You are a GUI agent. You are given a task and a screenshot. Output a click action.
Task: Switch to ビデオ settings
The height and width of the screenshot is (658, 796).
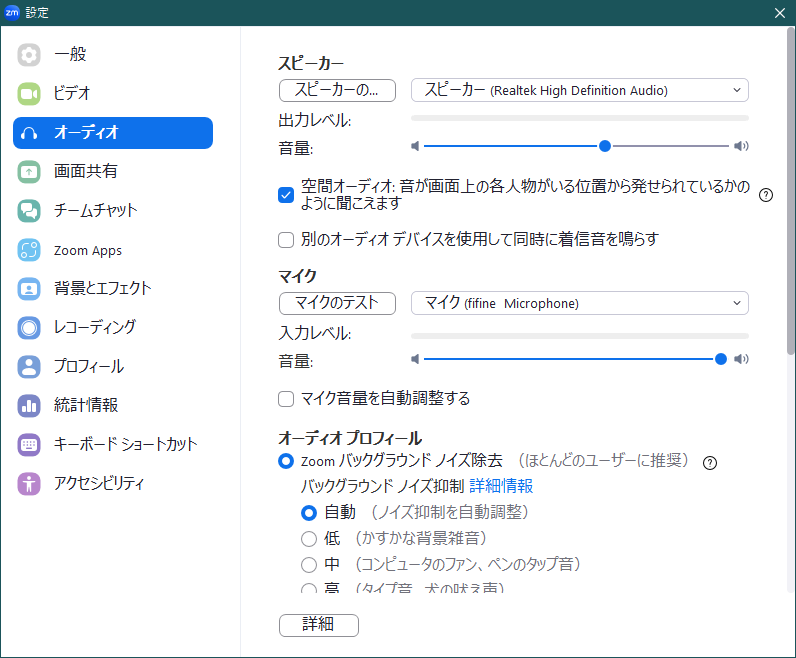(x=113, y=93)
